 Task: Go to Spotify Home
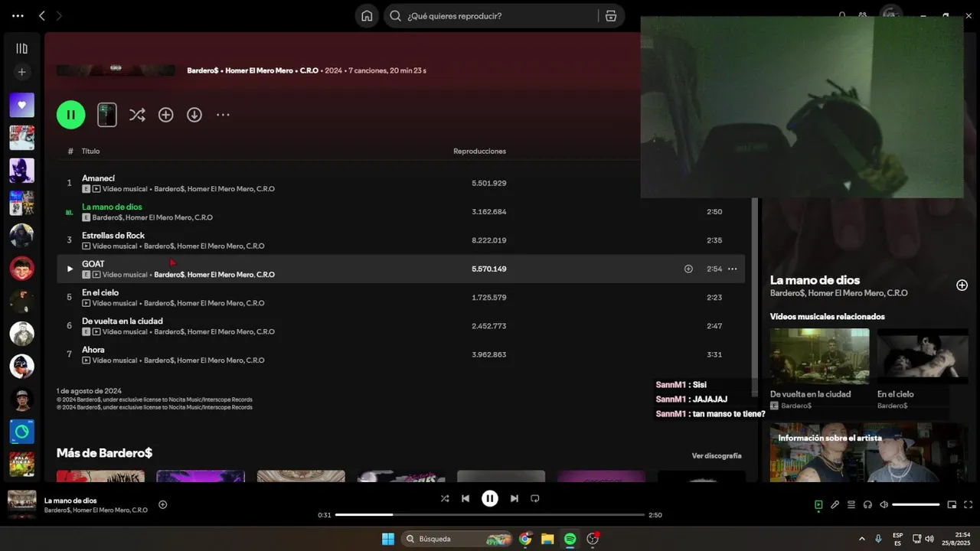click(367, 16)
